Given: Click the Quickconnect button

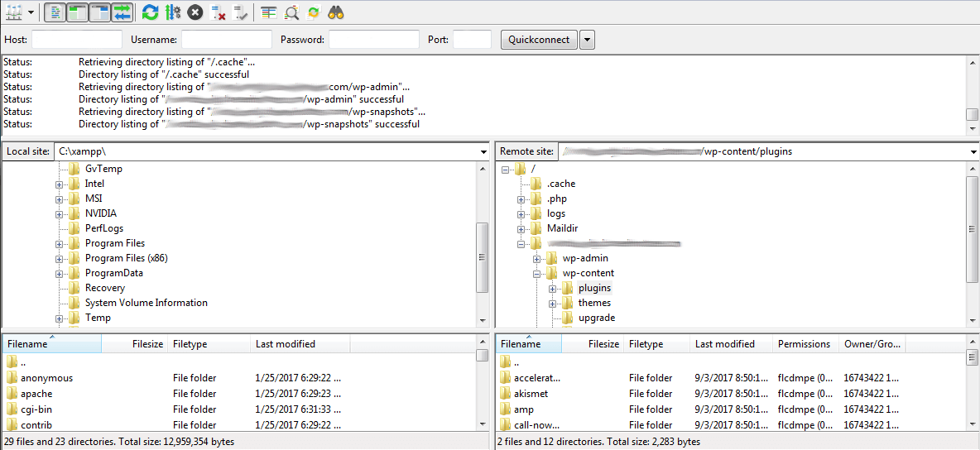Looking at the screenshot, I should 539,40.
